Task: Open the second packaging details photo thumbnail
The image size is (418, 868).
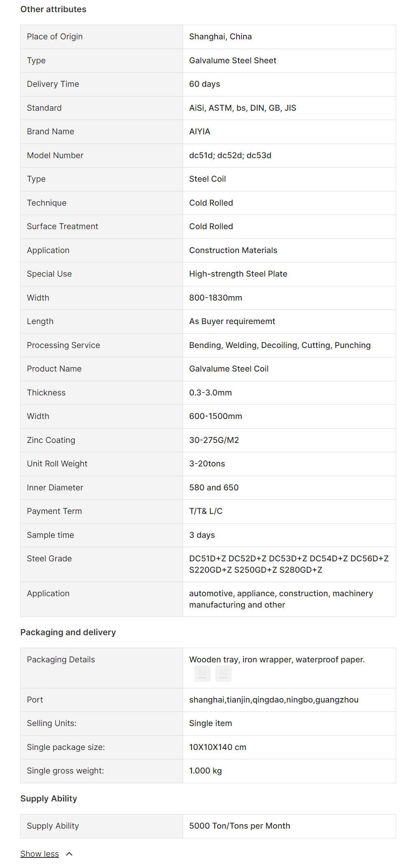Action: [x=224, y=673]
